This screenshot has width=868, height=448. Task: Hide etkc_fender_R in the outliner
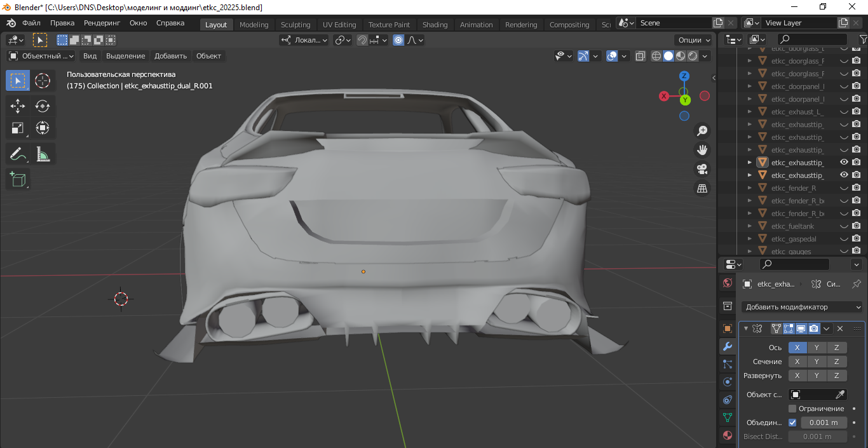(844, 188)
